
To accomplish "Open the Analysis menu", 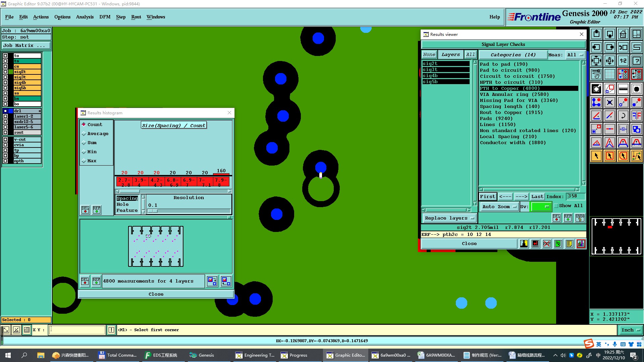I will tap(85, 17).
